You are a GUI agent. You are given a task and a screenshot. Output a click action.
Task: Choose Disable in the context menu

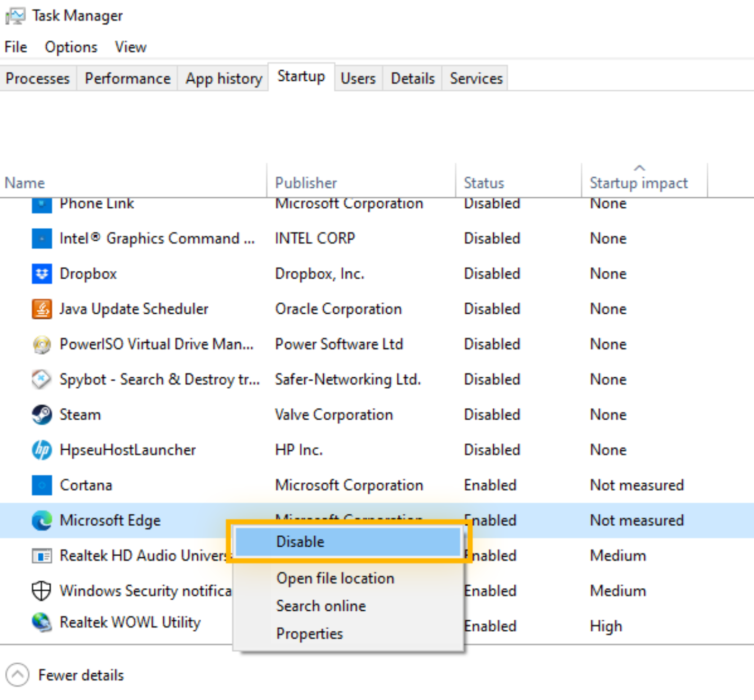click(348, 542)
